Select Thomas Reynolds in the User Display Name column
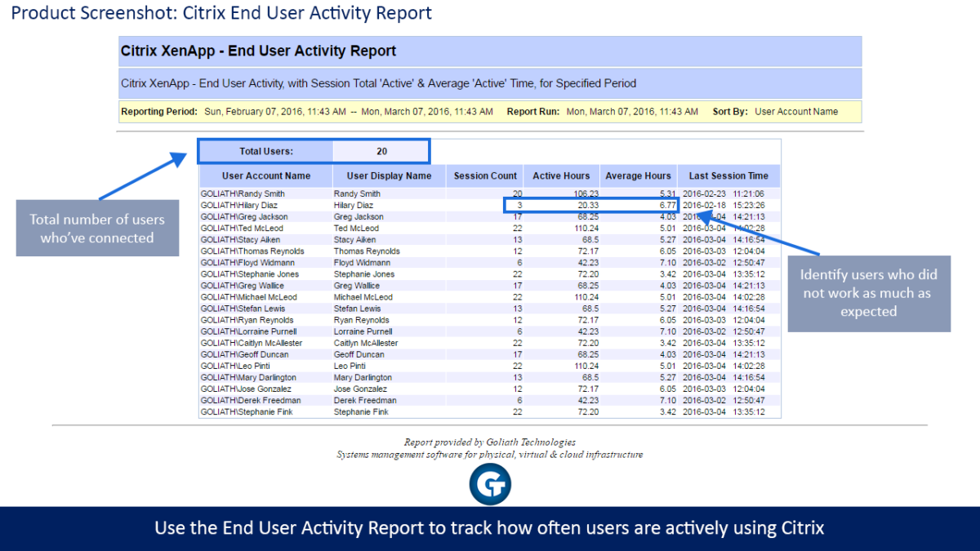This screenshot has height=551, width=980. pos(370,251)
